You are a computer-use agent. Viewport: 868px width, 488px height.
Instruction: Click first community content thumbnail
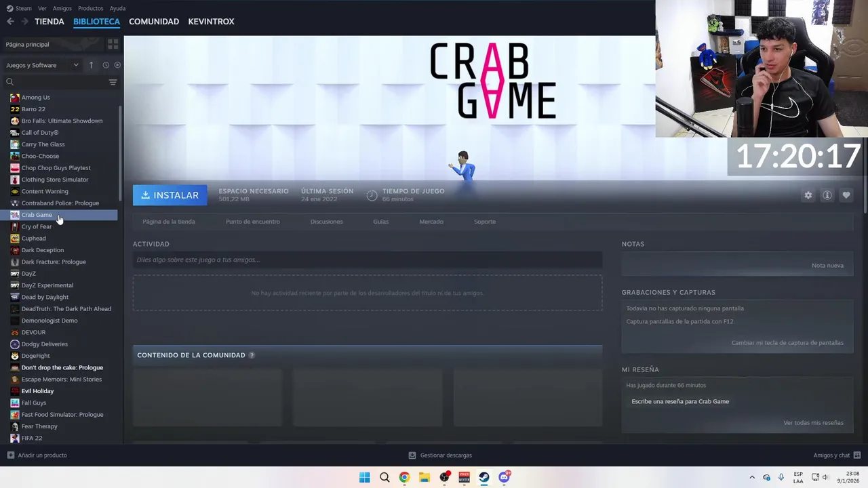click(x=208, y=398)
